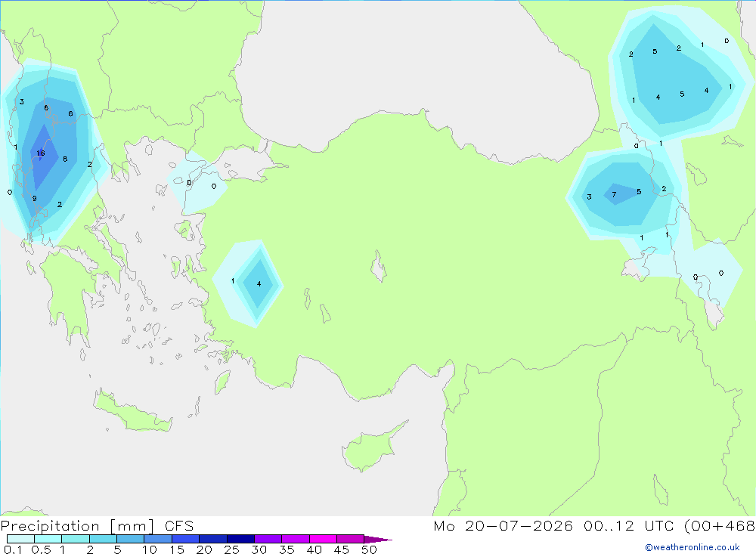Viewport: 756px width, 554px height.
Task: Click the Crete island on the map
Action: (x=132, y=411)
